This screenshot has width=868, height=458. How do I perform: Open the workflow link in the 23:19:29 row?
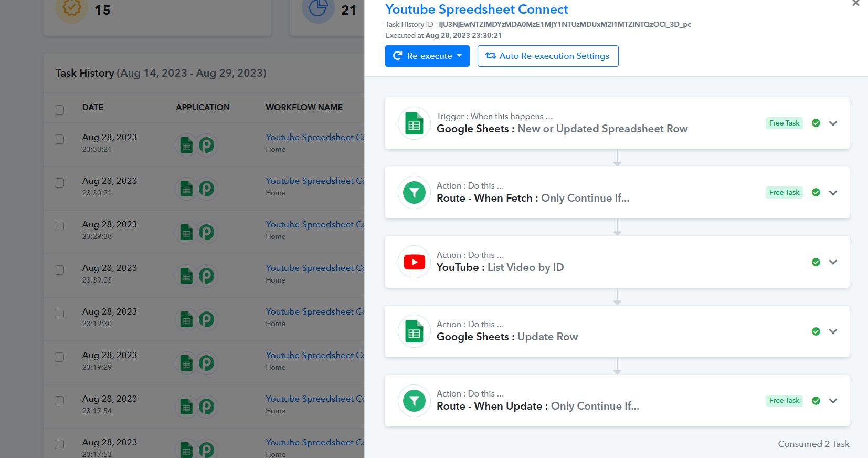tap(315, 355)
